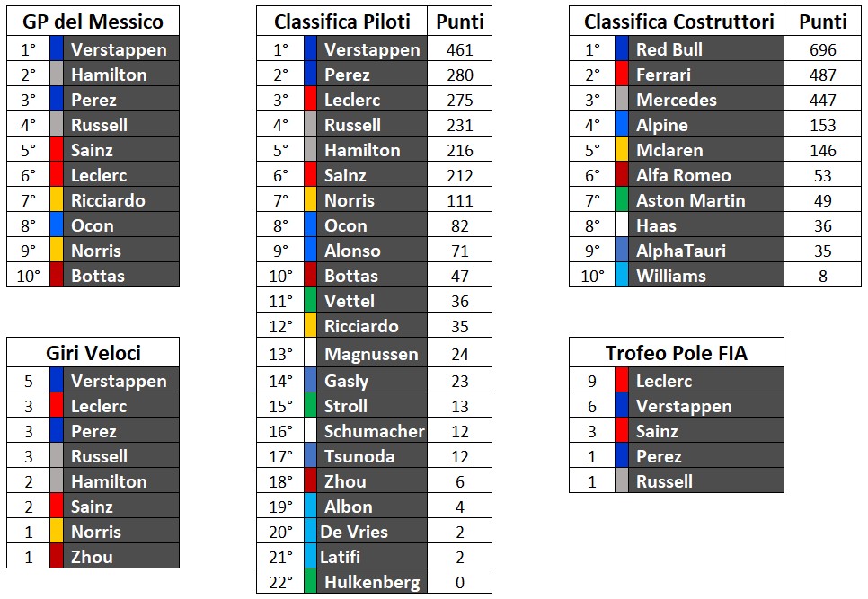The height and width of the screenshot is (599, 868).
Task: Click the gray swatch next to Mercedes
Action: (x=621, y=100)
